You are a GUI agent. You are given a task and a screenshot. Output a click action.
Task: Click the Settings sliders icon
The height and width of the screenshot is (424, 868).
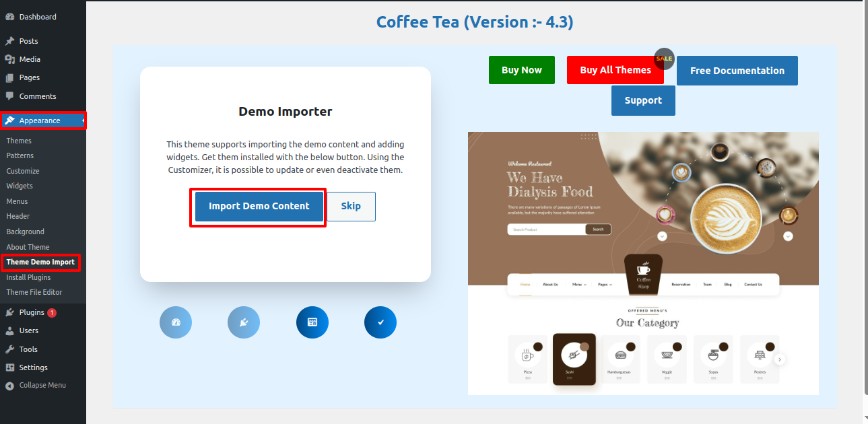[10, 367]
